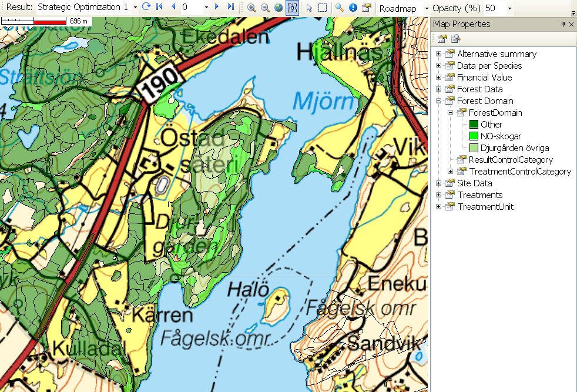Select Alternative summary tree item
The height and width of the screenshot is (392, 577).
click(x=497, y=53)
